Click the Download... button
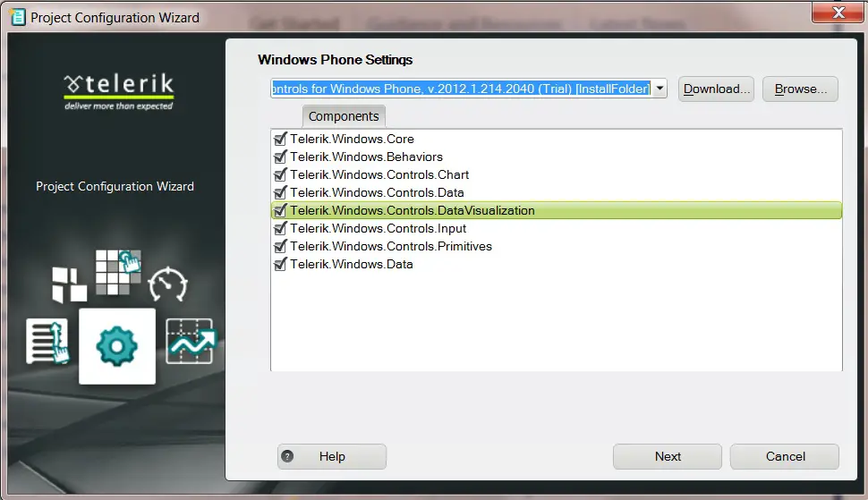Image resolution: width=868 pixels, height=500 pixels. click(716, 89)
